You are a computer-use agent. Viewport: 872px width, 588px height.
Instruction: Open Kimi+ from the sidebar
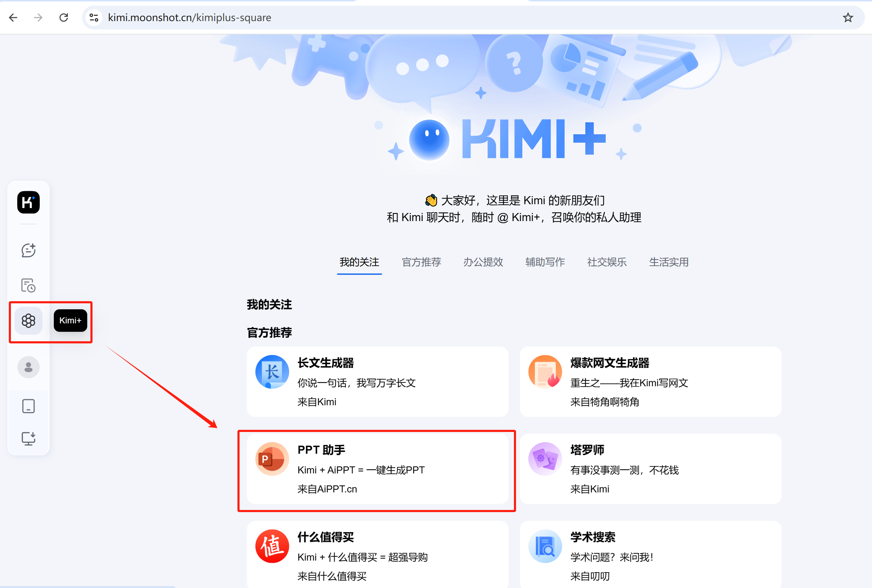pyautogui.click(x=28, y=321)
